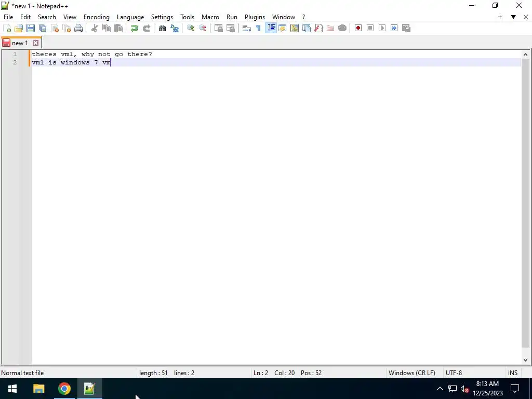Click scrollbar down arrow in editor
The height and width of the screenshot is (399, 532).
pyautogui.click(x=525, y=360)
